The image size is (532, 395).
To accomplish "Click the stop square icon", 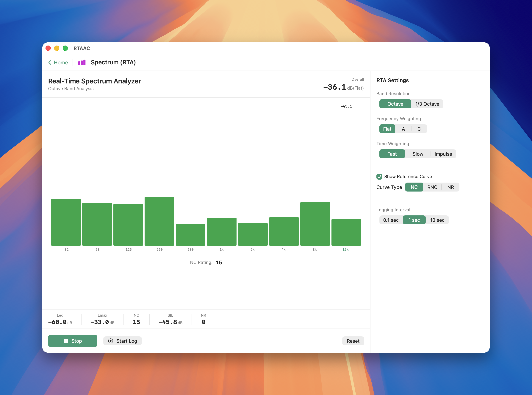I will click(x=66, y=341).
